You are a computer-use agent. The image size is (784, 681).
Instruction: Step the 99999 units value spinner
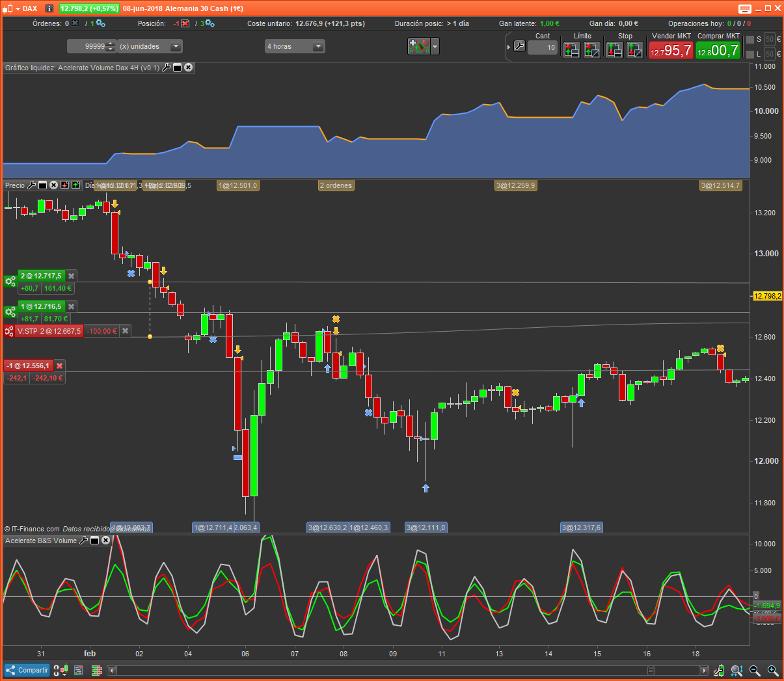pos(111,46)
